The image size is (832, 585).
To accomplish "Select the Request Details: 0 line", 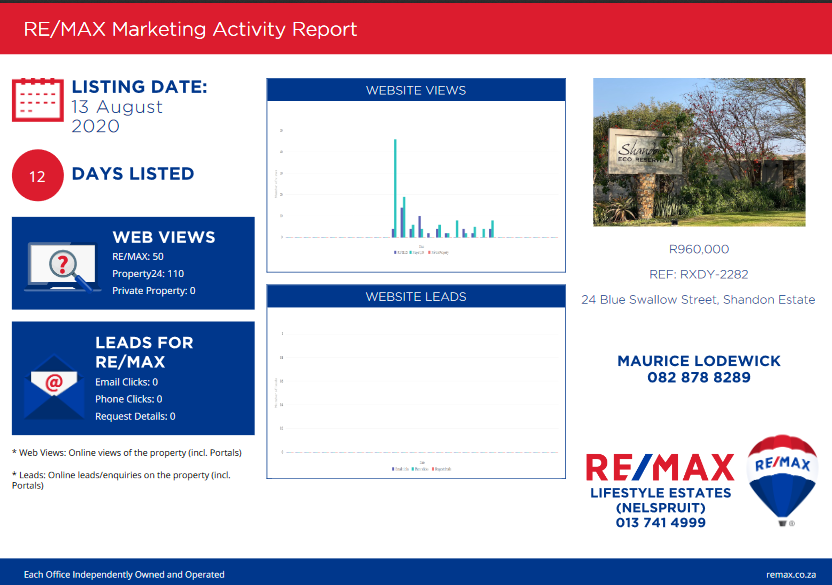I will point(135,416).
